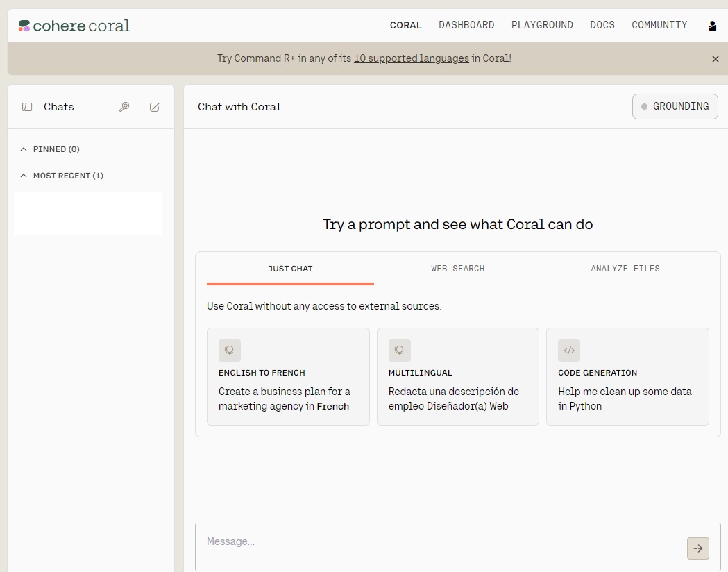Switch to the Web Search tab

(x=457, y=269)
